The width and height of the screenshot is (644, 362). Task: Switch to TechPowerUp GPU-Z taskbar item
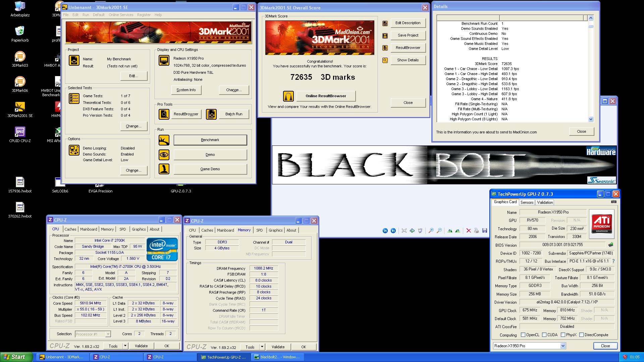coord(224,357)
